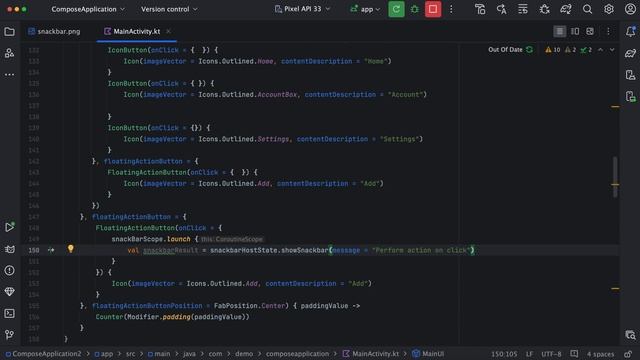Image resolution: width=640 pixels, height=360 pixels.
Task: Open Resource Manager in left sidebar
Action: click(9, 53)
